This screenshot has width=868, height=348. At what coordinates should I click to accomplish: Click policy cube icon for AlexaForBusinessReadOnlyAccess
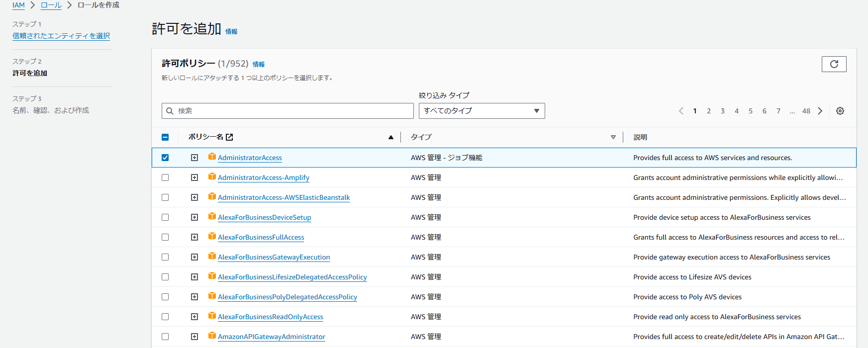212,316
